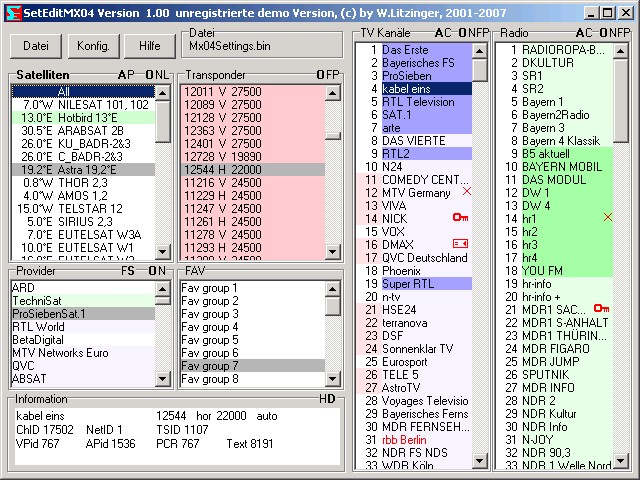The image size is (640, 480).
Task: Open the Hilfe button
Action: 150,46
